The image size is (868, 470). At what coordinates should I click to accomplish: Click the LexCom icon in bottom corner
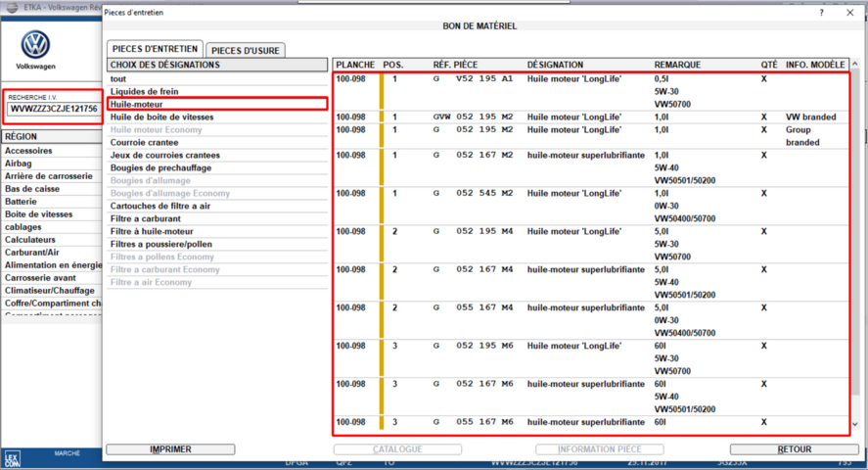tap(12, 458)
